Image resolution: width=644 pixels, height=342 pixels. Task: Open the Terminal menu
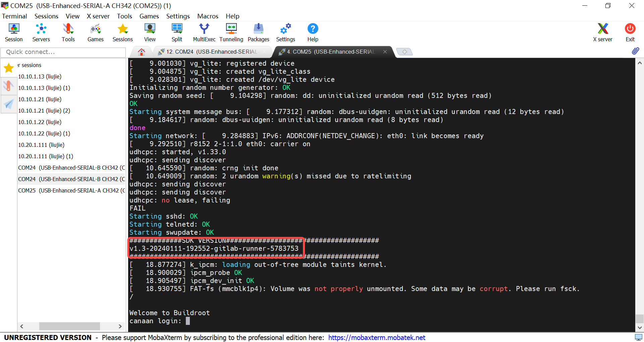click(x=14, y=16)
